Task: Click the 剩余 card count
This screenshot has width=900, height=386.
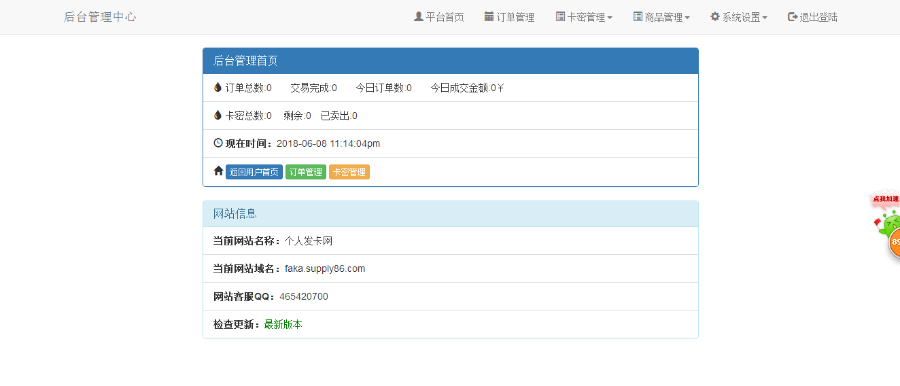Action: 297,115
